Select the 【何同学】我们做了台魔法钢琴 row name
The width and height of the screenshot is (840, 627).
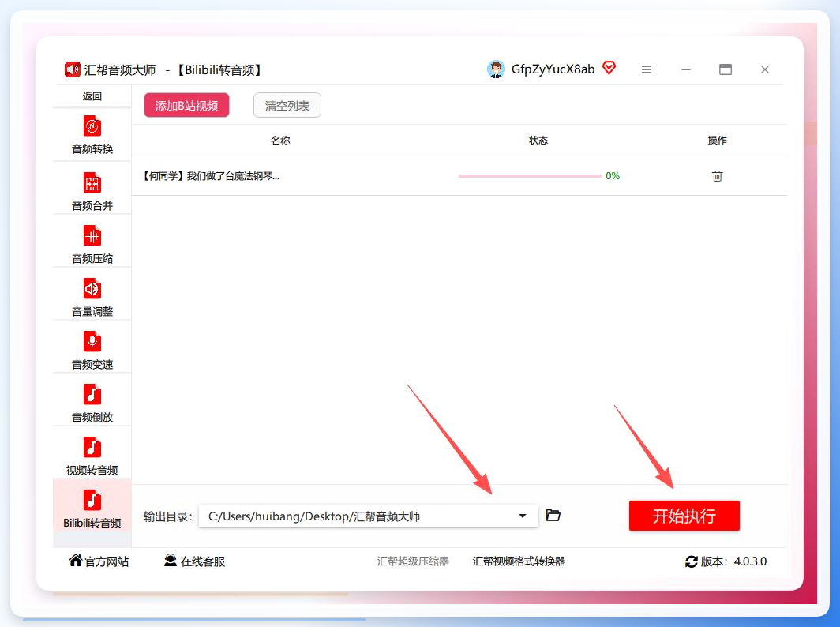click(211, 176)
